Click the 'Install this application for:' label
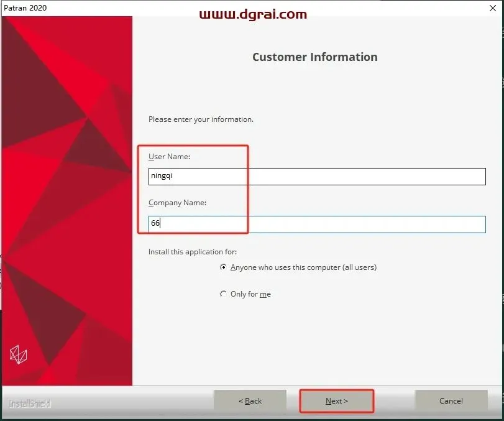The image size is (504, 421). click(x=193, y=251)
